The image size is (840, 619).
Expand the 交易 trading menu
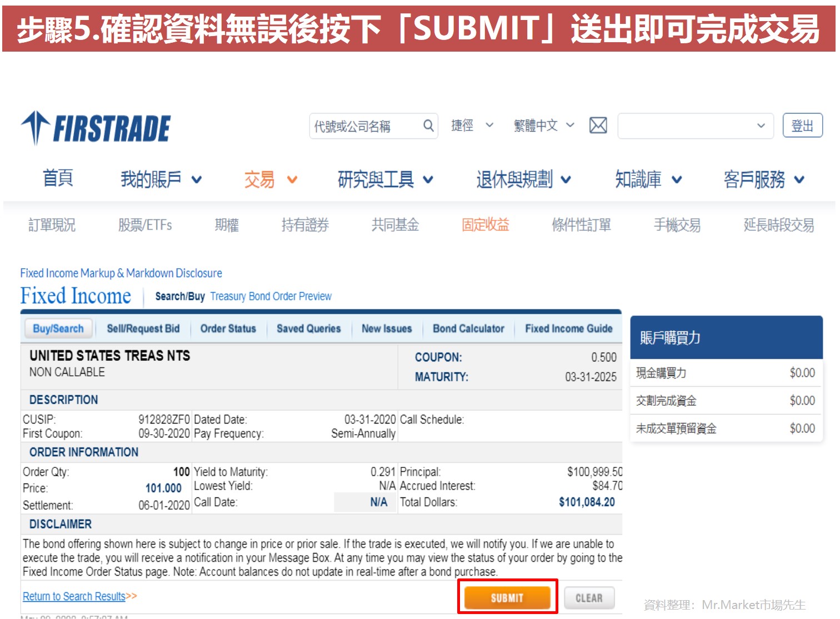[271, 179]
